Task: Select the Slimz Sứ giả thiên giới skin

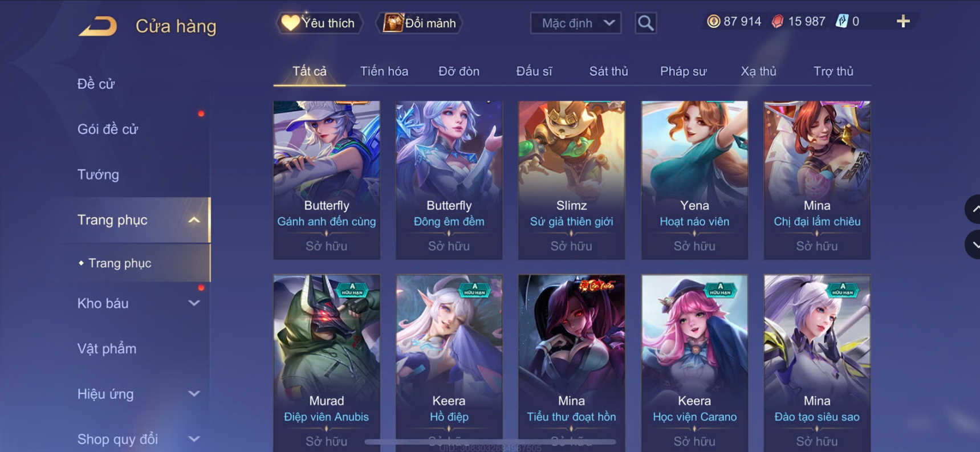Action: pyautogui.click(x=571, y=180)
